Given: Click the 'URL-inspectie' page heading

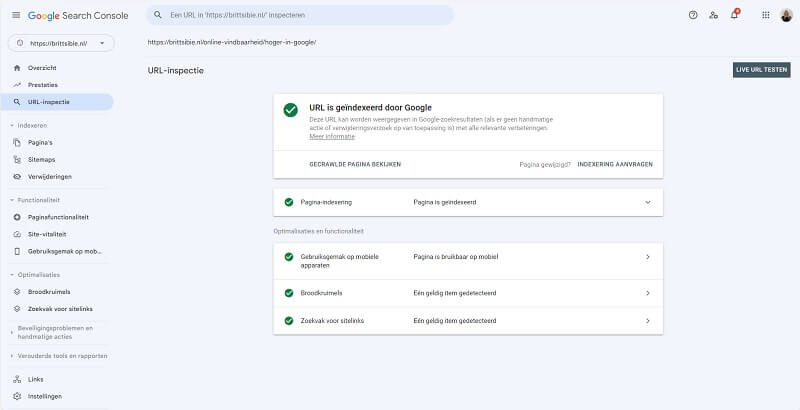Looking at the screenshot, I should pos(176,71).
